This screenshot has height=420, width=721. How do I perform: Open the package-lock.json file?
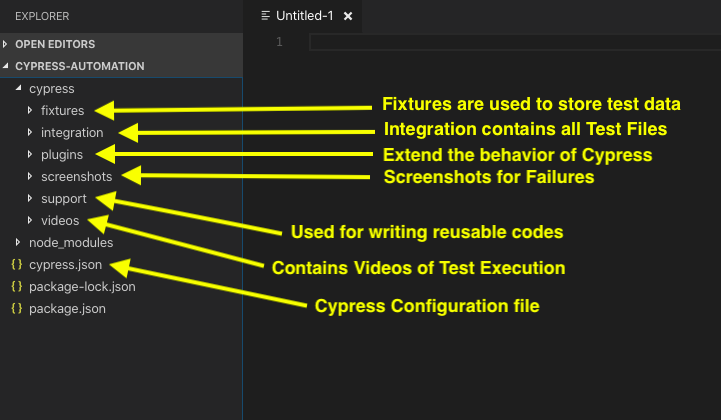coord(82,287)
